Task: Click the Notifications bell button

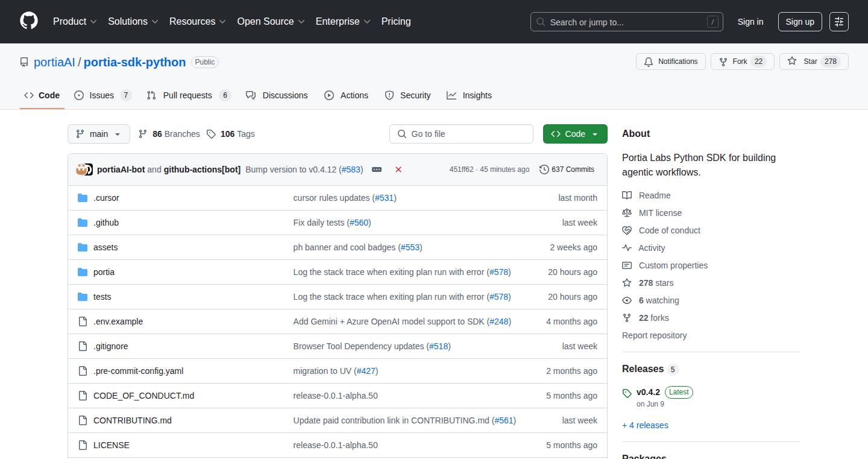Action: (x=671, y=62)
